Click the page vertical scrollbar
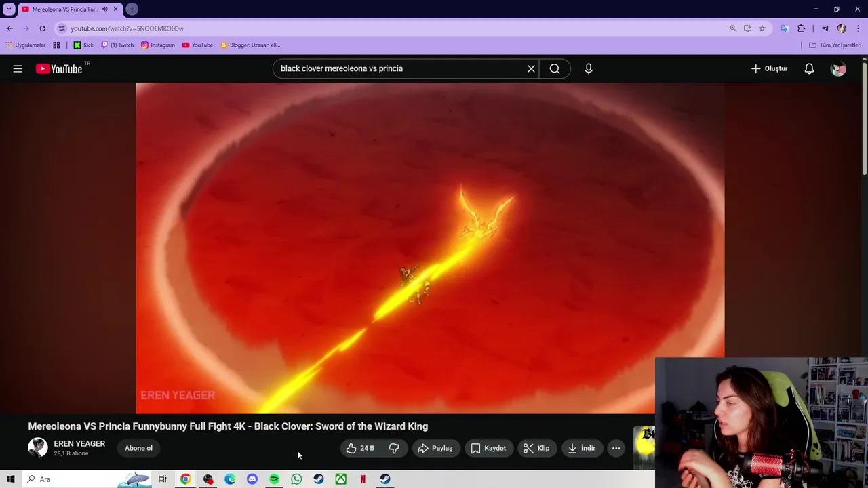Image resolution: width=868 pixels, height=488 pixels. pyautogui.click(x=864, y=119)
